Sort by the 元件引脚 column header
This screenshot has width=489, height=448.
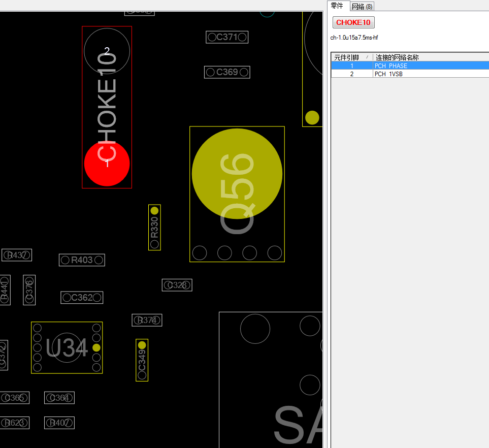[351, 57]
